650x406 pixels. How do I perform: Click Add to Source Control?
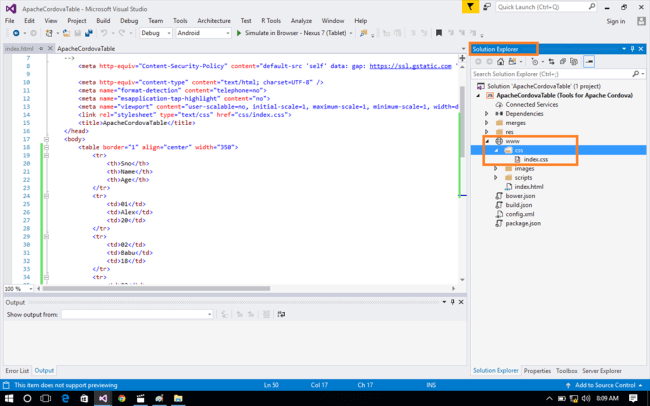(605, 385)
